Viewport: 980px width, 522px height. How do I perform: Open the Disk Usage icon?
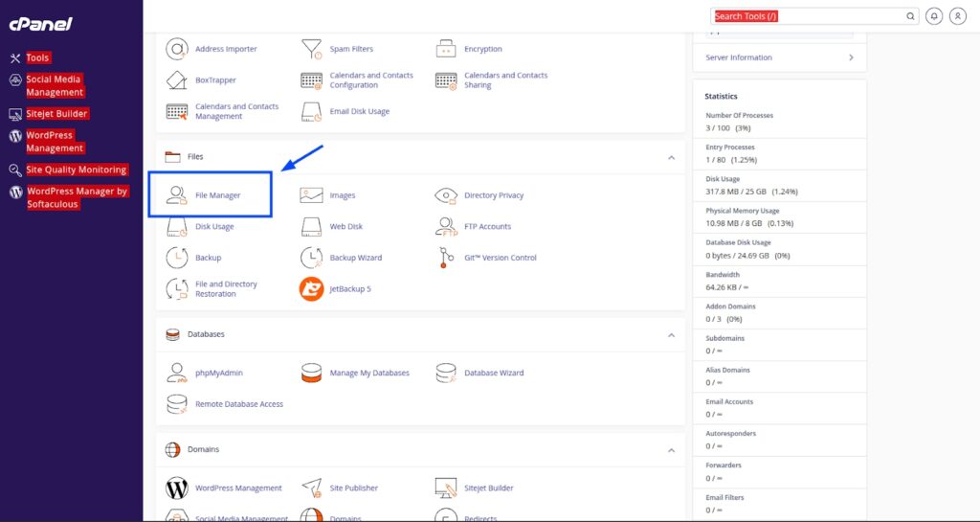[x=177, y=226]
